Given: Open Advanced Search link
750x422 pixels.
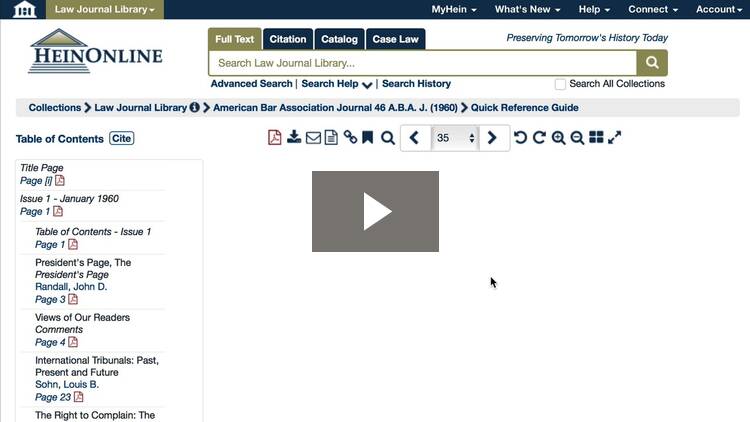Looking at the screenshot, I should [x=251, y=84].
